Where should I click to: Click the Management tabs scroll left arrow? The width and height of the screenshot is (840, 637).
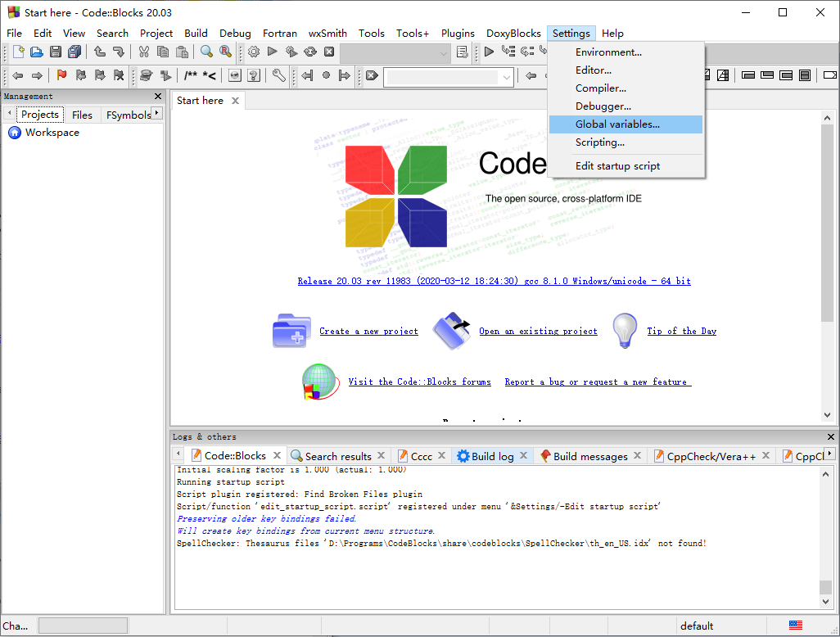9,113
